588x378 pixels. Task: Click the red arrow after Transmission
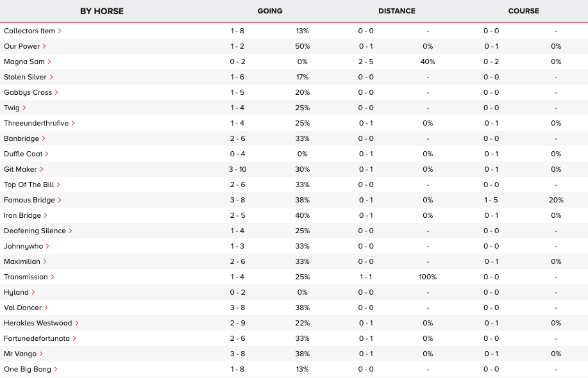tap(53, 277)
